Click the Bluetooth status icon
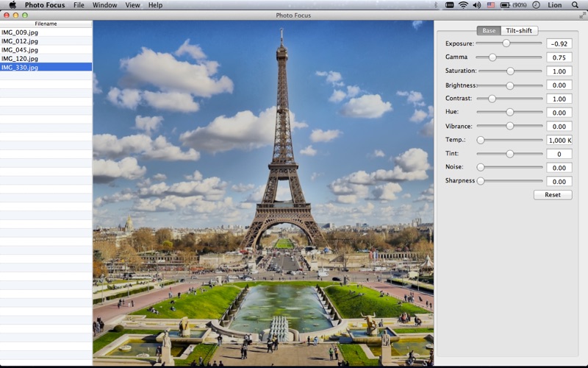 [435, 5]
